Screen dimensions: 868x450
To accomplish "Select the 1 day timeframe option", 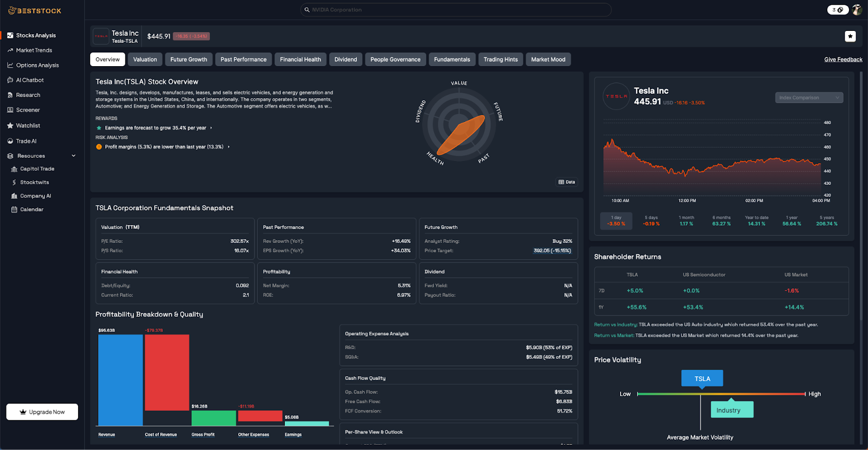I will coord(616,221).
